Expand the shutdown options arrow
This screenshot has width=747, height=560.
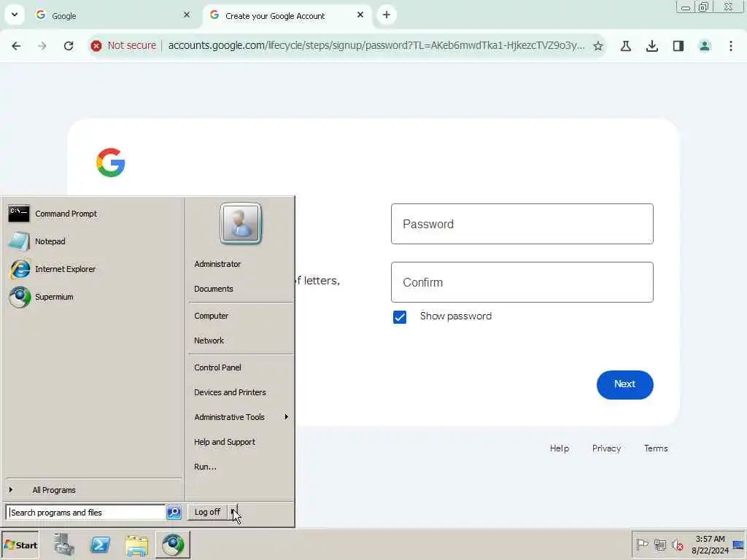coord(233,512)
